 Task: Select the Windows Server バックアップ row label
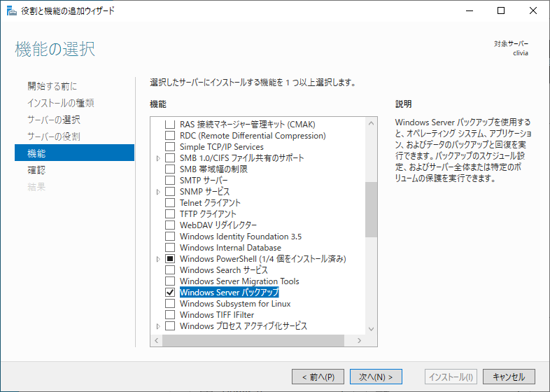coord(229,293)
